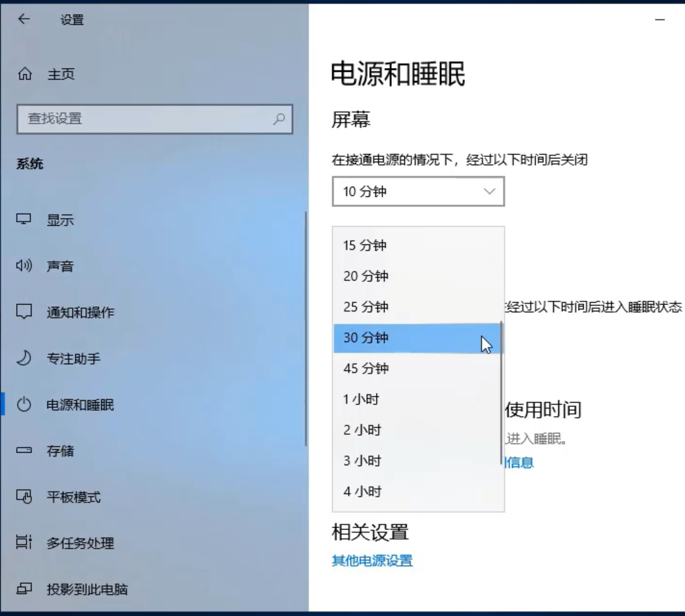
Task: Click the 声音 (Sound) speaker icon
Action: 24,266
